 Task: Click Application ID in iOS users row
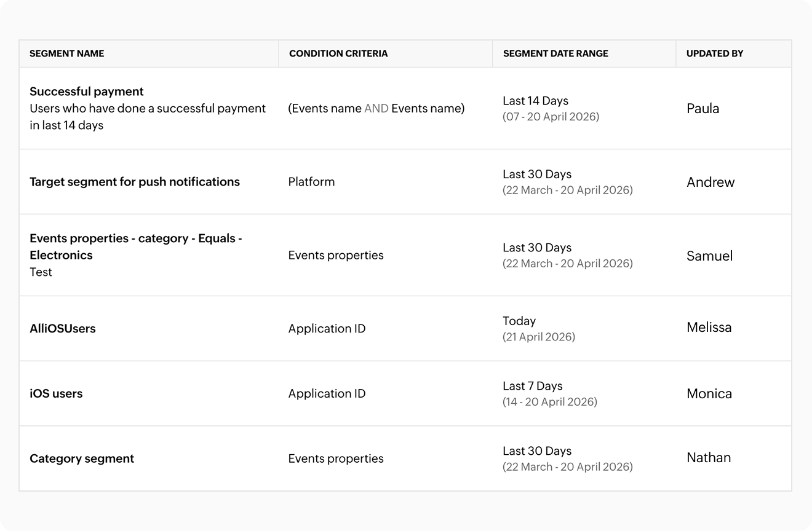(x=327, y=394)
